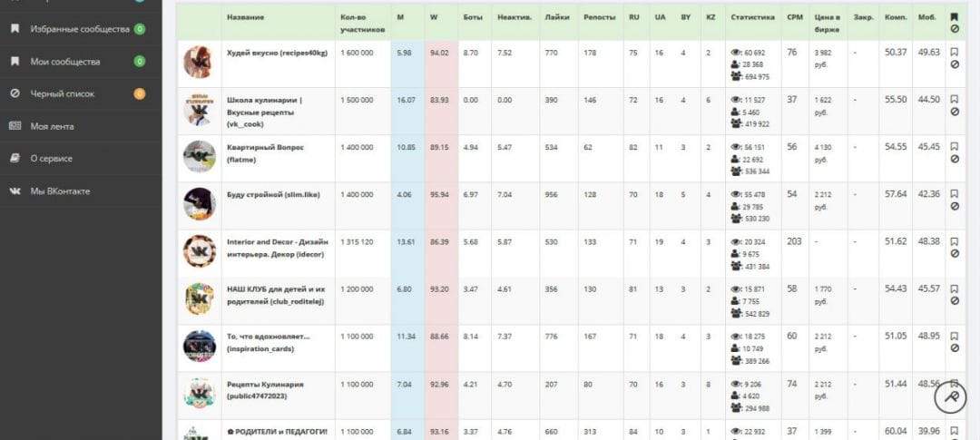Viewport: 980px width, 440px height.
Task: Click the green 0 badge on Избранные сообщества
Action: click(x=140, y=29)
